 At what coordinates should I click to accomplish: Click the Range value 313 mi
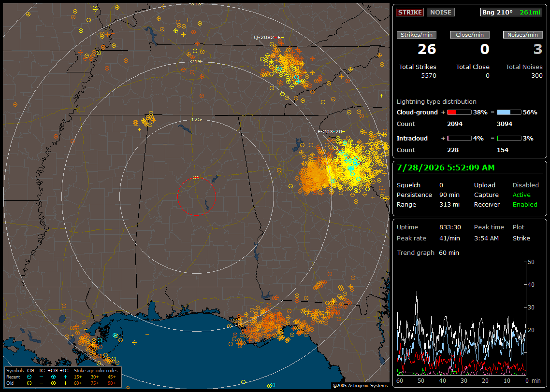click(449, 205)
